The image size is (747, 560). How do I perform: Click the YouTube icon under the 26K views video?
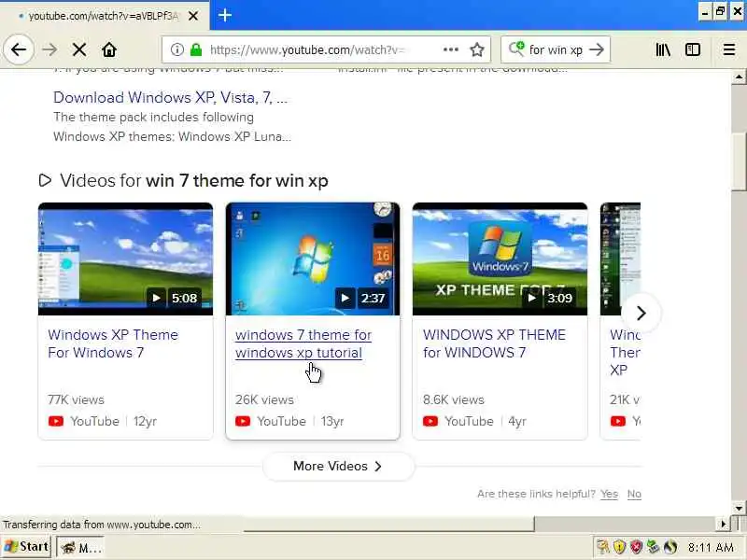tap(243, 421)
